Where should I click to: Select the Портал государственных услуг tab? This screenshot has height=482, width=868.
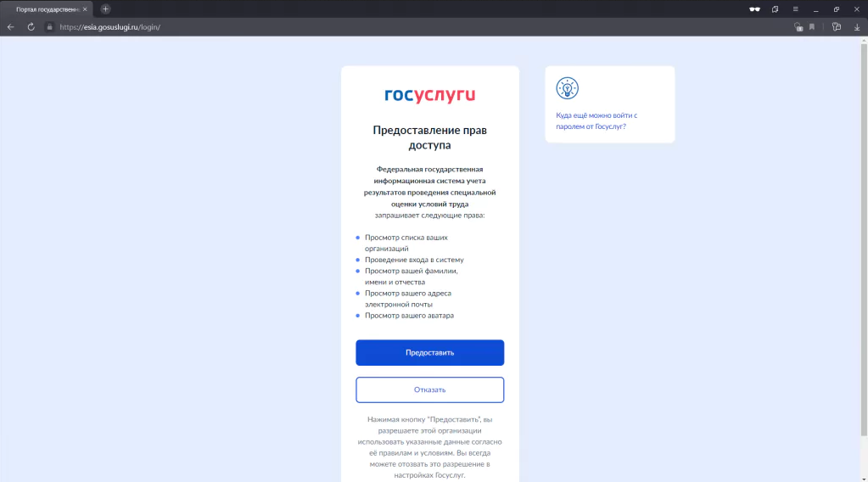coord(47,9)
